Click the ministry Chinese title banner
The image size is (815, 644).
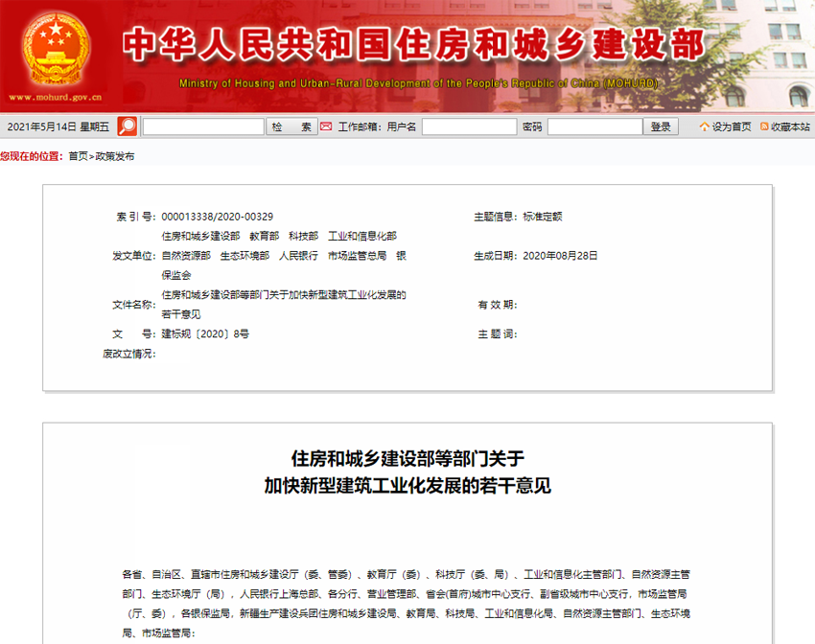414,44
